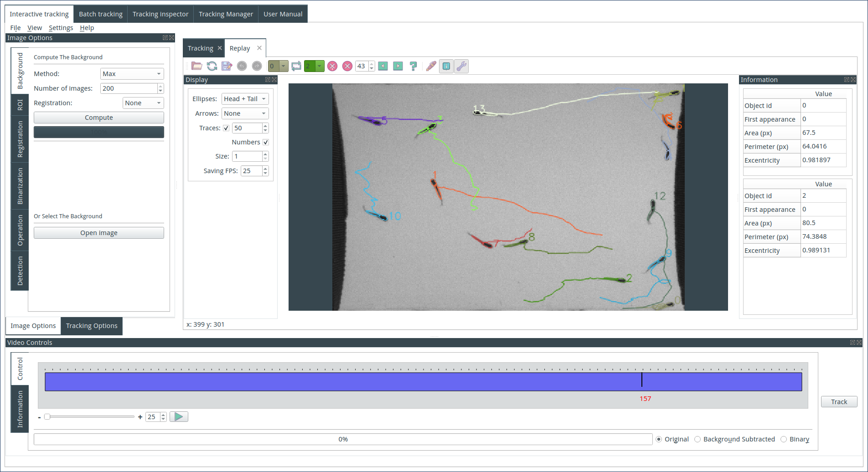Open tracking folder icon in replay toolbar
The height and width of the screenshot is (472, 868).
click(197, 66)
